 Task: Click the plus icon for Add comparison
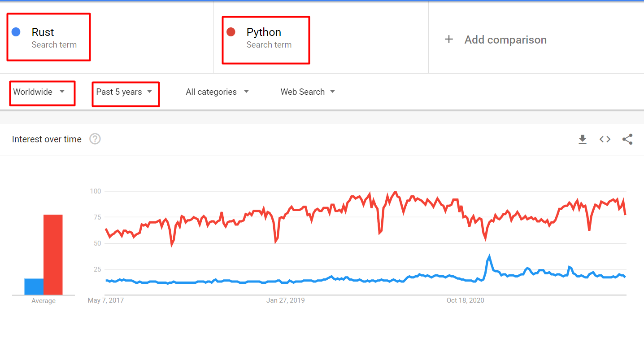[448, 40]
